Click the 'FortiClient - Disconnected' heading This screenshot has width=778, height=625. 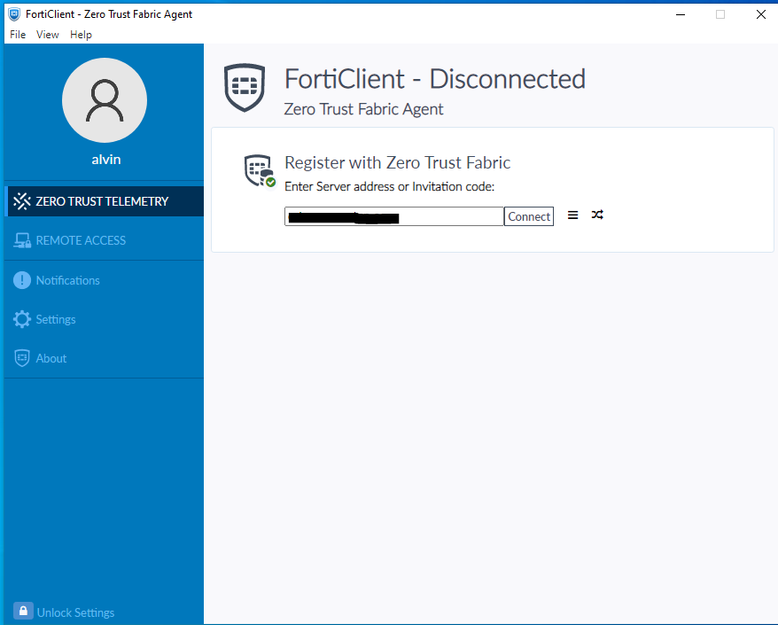(x=435, y=79)
